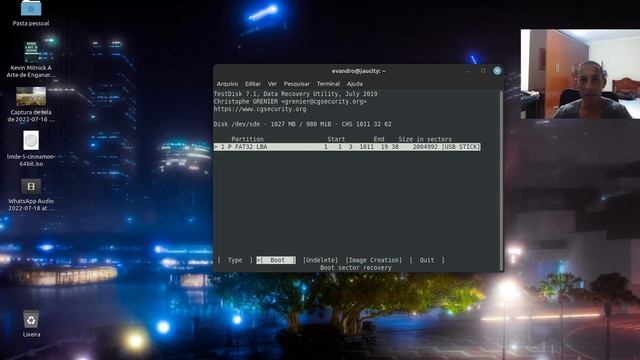The width and height of the screenshot is (640, 360).
Task: Click the Image Creation option
Action: point(374,260)
